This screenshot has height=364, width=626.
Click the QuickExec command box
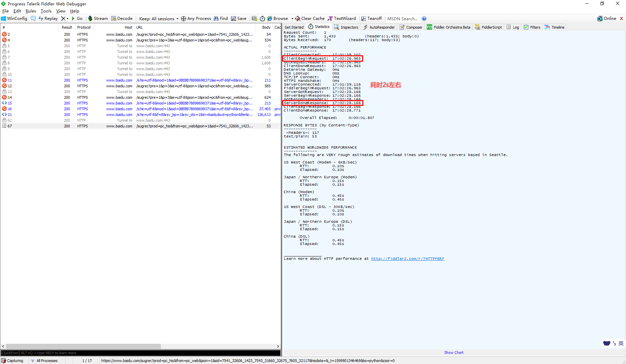coord(140,353)
